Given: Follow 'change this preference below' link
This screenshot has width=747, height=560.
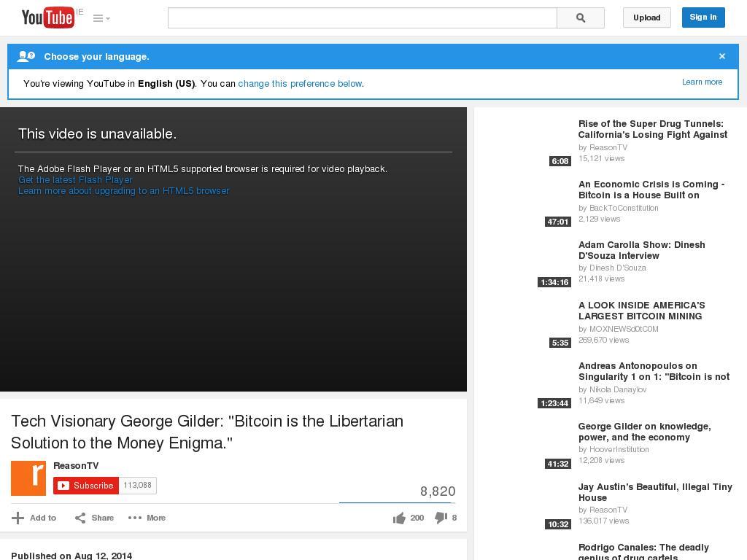Looking at the screenshot, I should [x=300, y=84].
